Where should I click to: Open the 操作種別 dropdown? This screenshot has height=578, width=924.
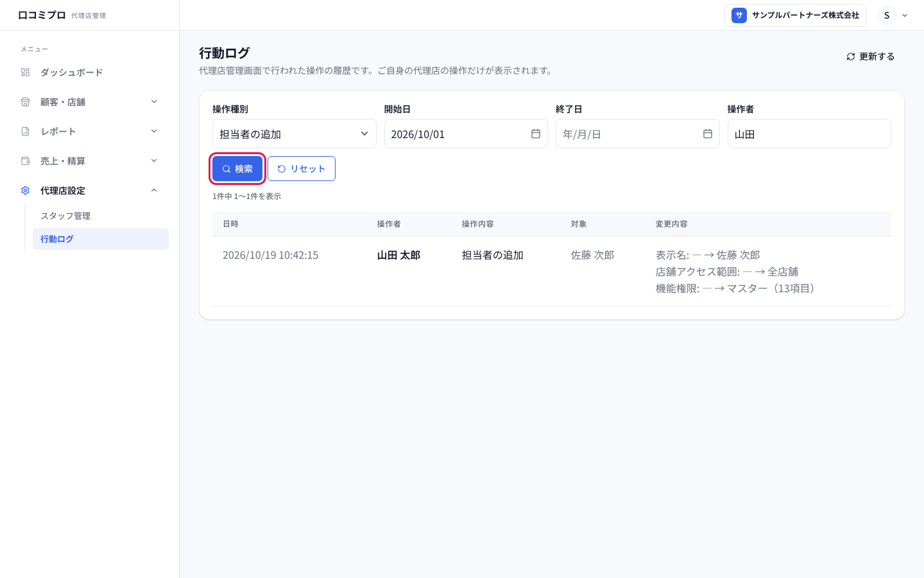point(295,134)
